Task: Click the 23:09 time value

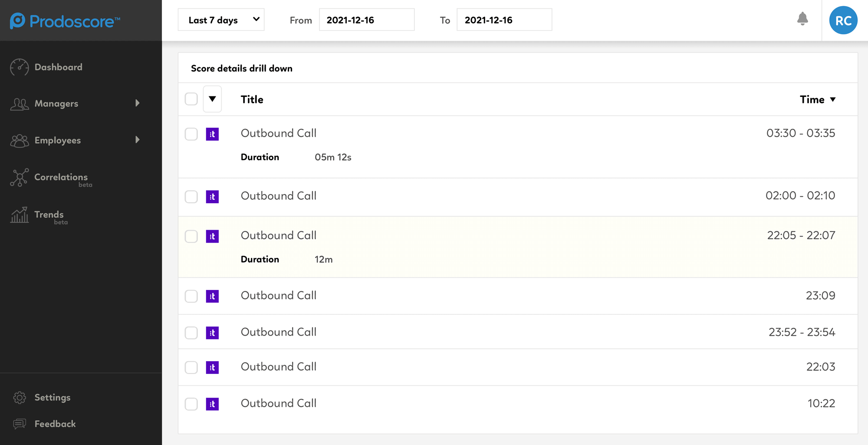Action: [821, 296]
